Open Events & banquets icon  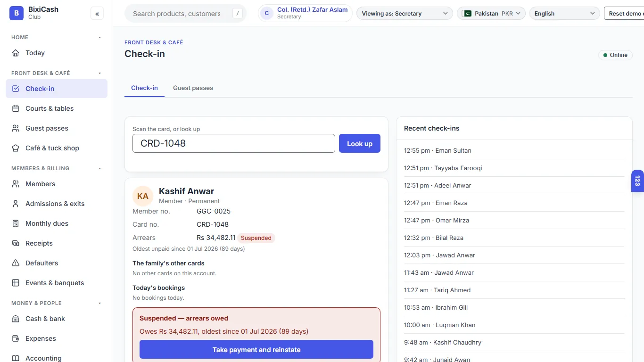pyautogui.click(x=16, y=283)
